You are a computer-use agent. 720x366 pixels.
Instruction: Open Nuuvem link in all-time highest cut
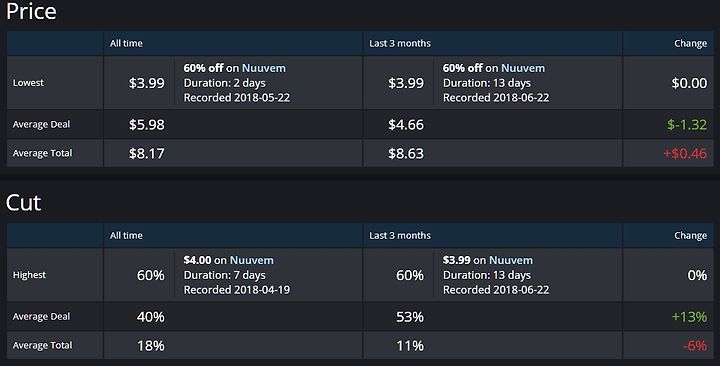(x=252, y=260)
